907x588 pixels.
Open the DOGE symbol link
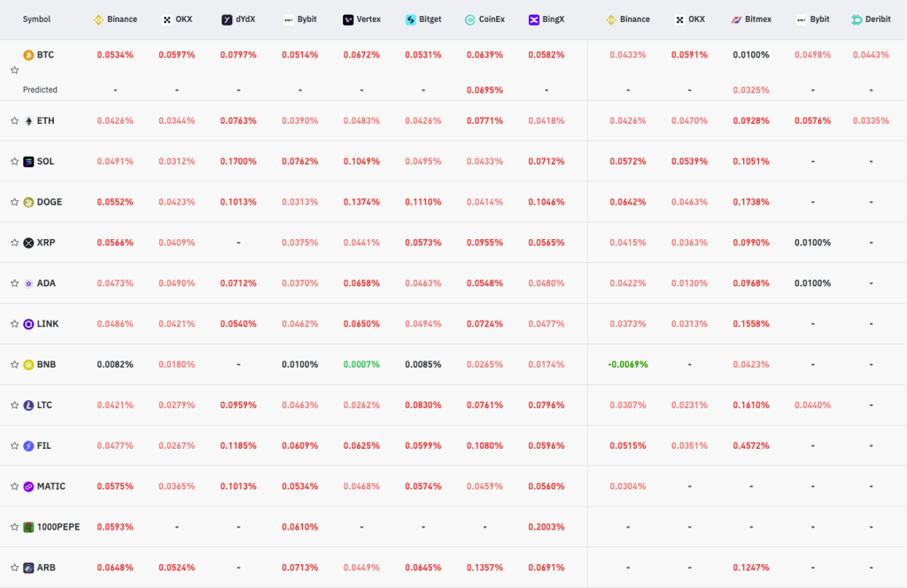[50, 202]
